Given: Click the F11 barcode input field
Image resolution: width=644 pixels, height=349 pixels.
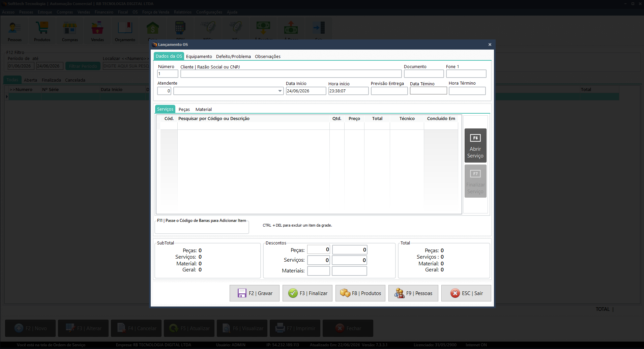Looking at the screenshot, I should tap(202, 228).
